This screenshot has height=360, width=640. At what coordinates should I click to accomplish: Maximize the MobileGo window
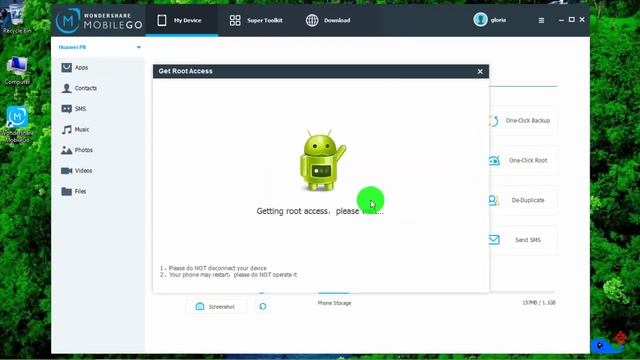[x=571, y=20]
